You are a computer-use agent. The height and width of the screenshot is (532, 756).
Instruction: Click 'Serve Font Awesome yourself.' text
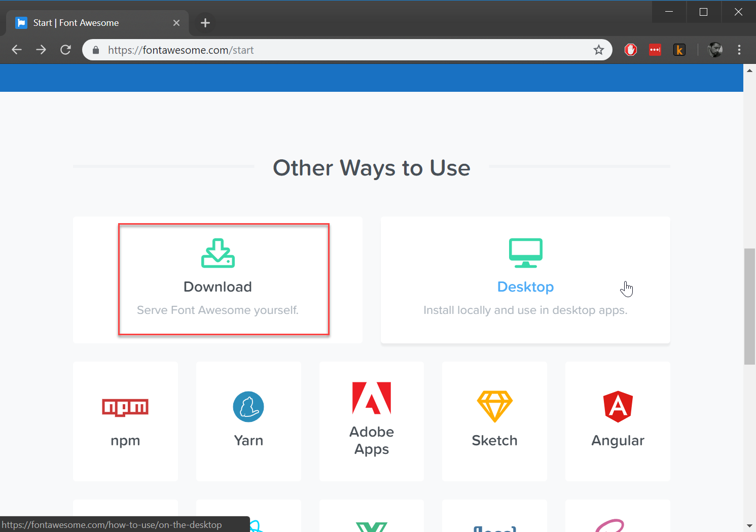click(x=218, y=310)
